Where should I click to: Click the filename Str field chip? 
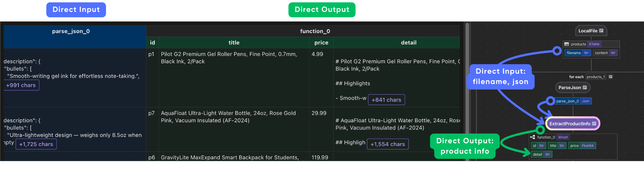(x=577, y=53)
